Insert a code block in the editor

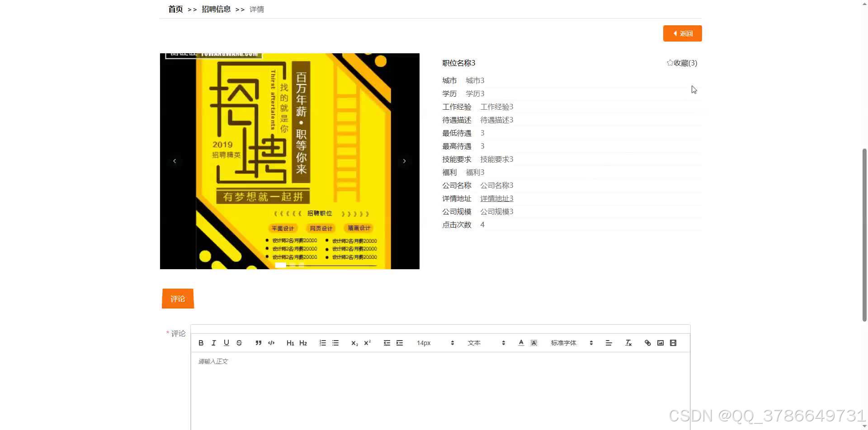click(271, 343)
